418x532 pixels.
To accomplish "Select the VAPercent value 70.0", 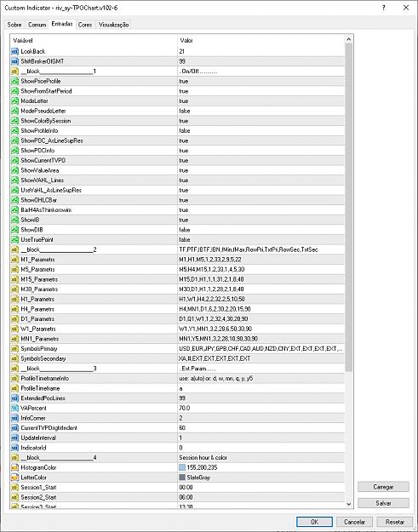I will 184,408.
